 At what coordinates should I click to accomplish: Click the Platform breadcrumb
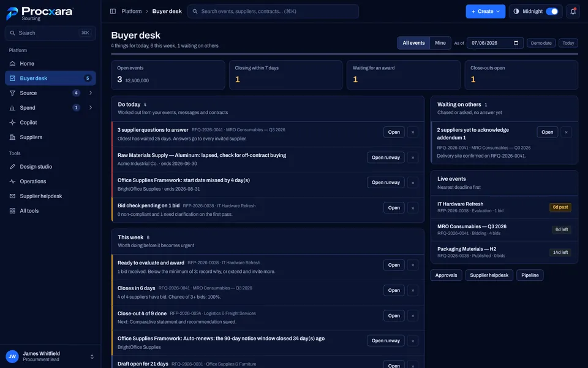pyautogui.click(x=132, y=11)
